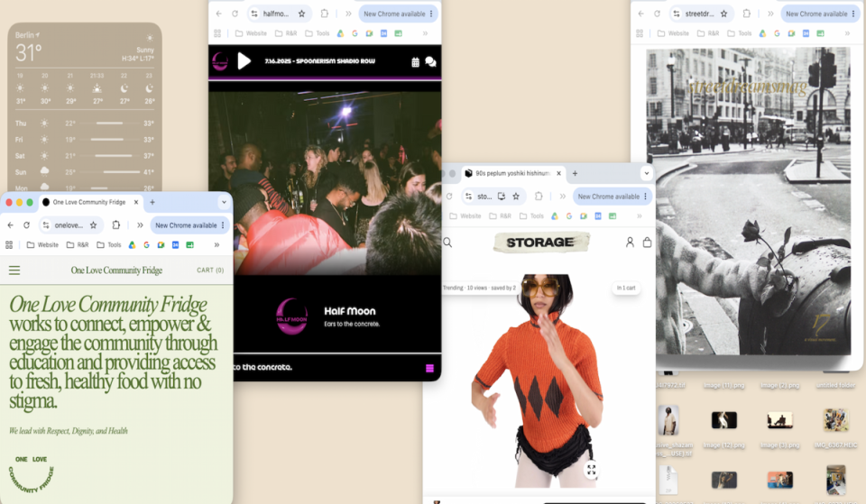Select the One Love Community Fridge tab

(x=90, y=202)
